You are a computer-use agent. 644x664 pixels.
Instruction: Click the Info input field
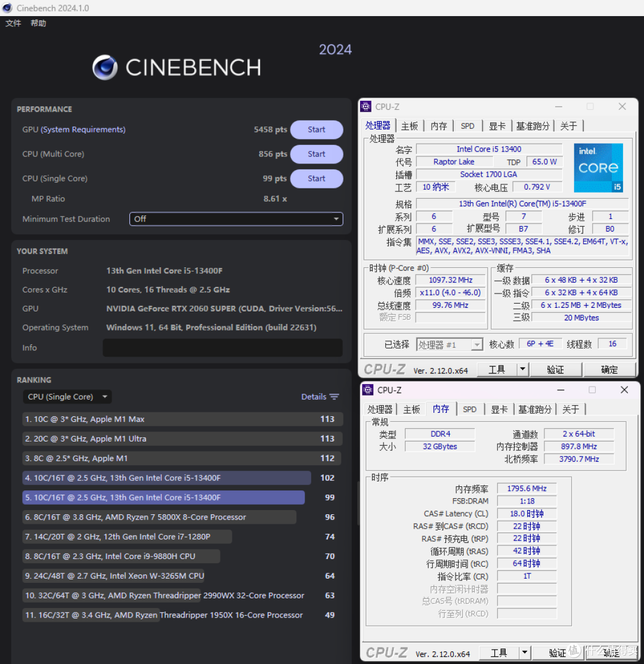222,348
